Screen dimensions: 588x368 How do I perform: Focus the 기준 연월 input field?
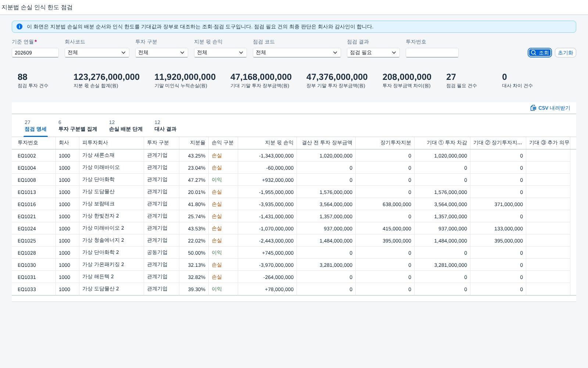click(35, 53)
